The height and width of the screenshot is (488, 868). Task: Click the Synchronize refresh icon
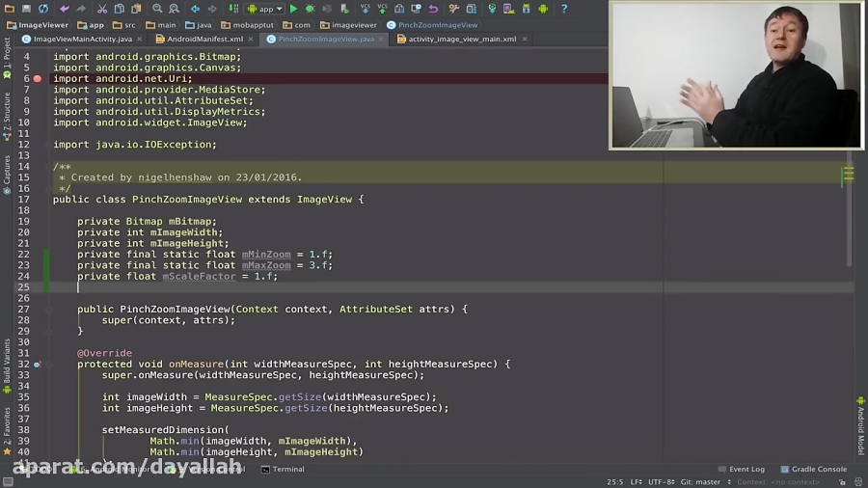tap(42, 9)
